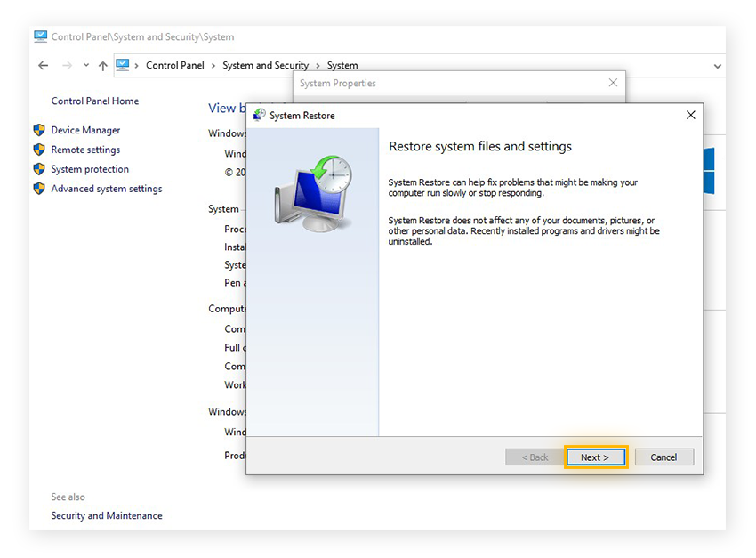
Task: Click the shield icon beside Advanced system settings
Action: pos(39,189)
